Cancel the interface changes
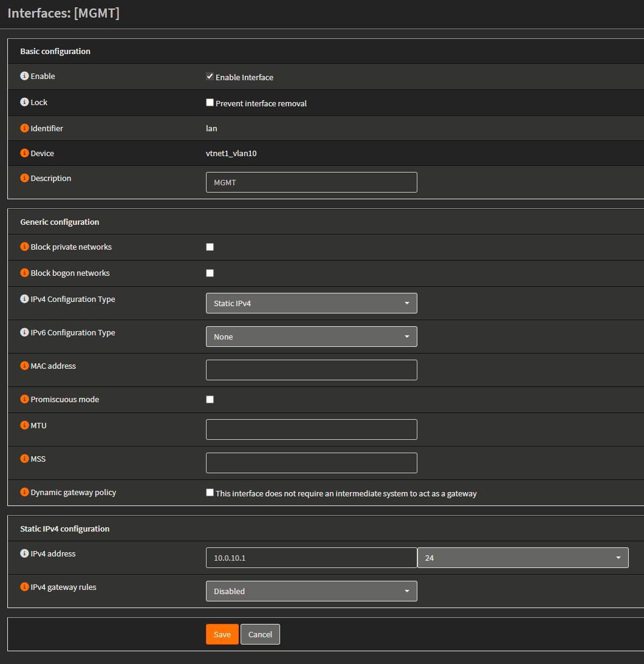The height and width of the screenshot is (664, 644). click(x=260, y=634)
